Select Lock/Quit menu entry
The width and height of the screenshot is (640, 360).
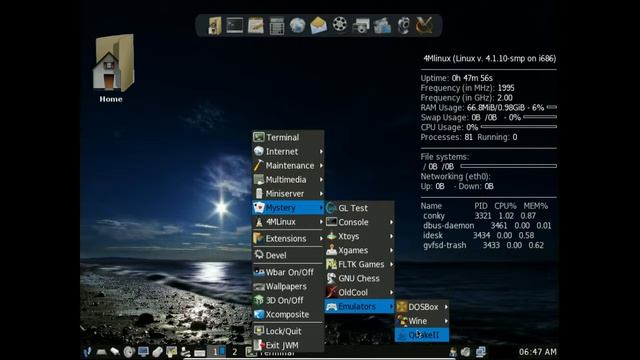pos(288,331)
